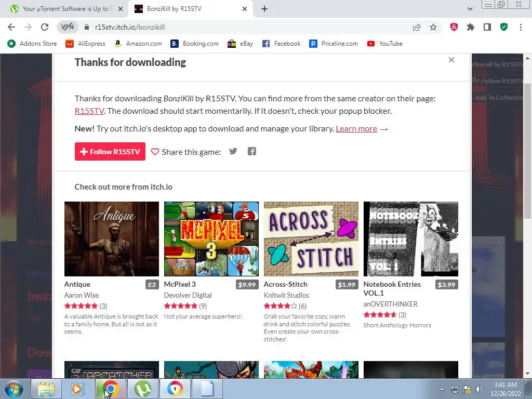This screenshot has height=399, width=532.
Task: Open the volume speaker tray icon
Action: [x=480, y=389]
